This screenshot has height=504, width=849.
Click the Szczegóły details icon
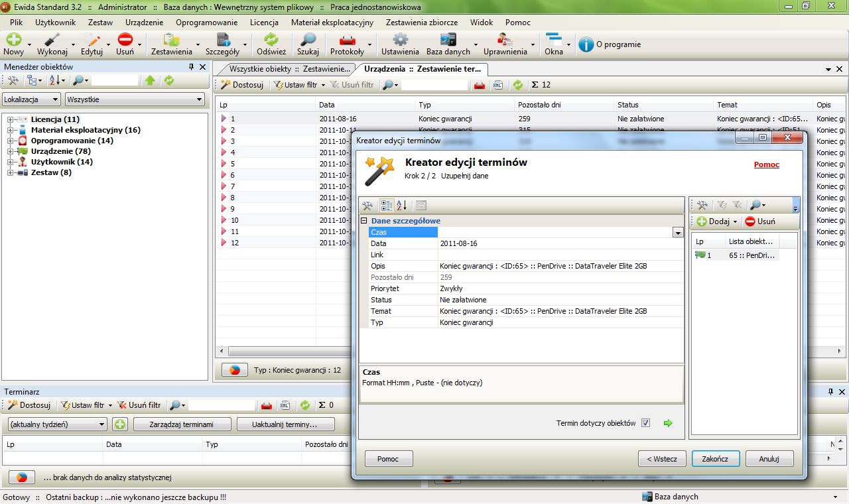(223, 40)
